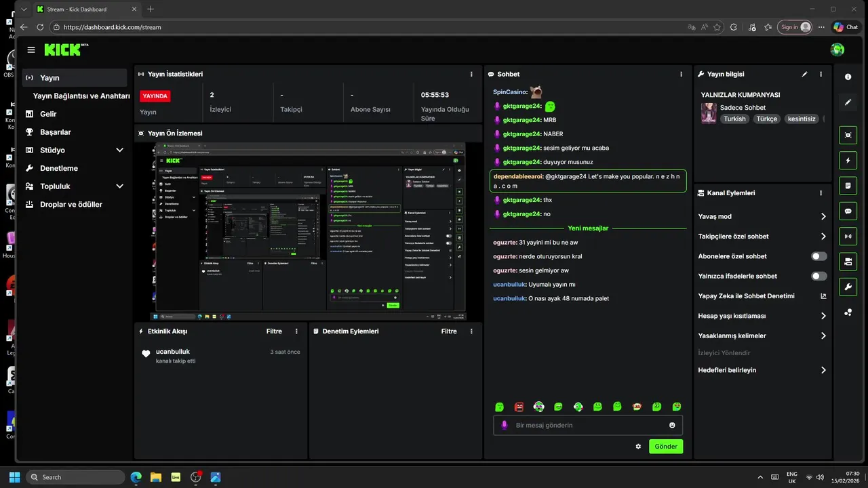Click the kesintisiz tag chip

click(x=802, y=119)
